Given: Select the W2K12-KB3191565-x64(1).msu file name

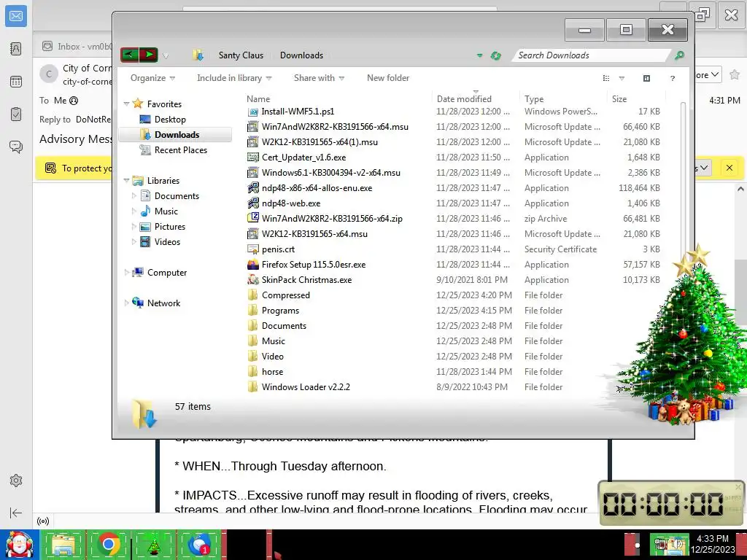Looking at the screenshot, I should coord(320,142).
